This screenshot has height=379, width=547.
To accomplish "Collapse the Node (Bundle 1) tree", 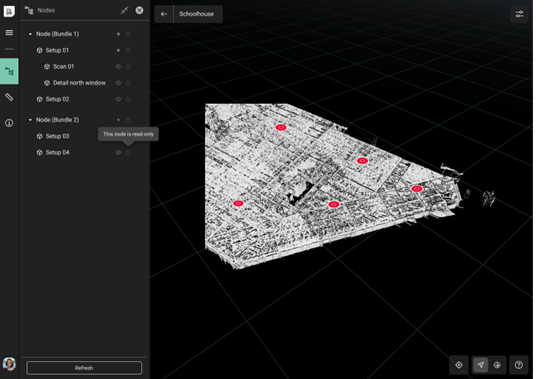I will click(30, 34).
